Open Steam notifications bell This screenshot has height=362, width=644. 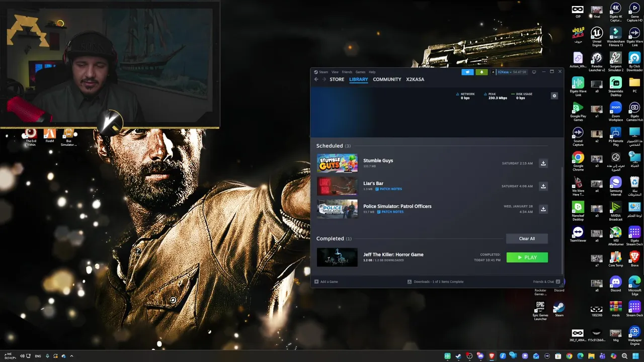(x=481, y=72)
